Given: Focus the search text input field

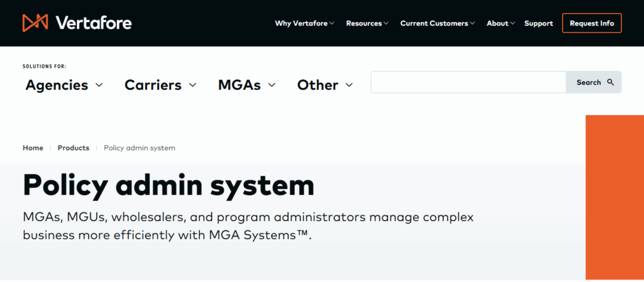Looking at the screenshot, I should 468,82.
